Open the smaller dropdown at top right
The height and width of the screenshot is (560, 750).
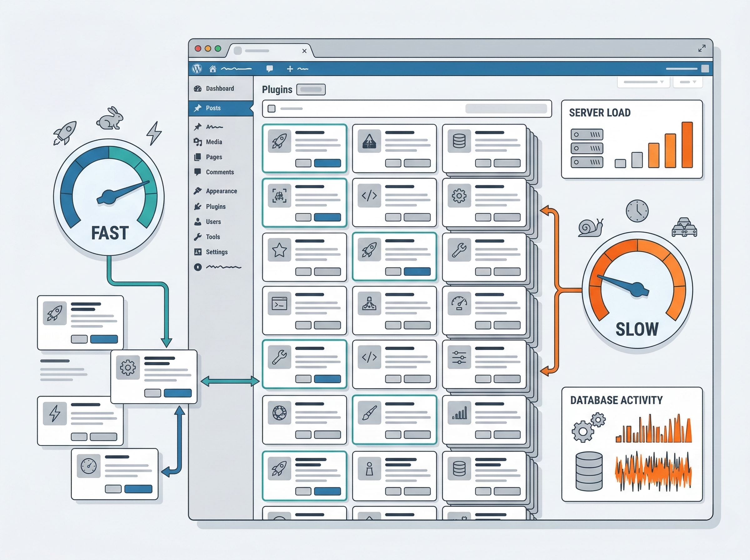[x=687, y=82]
